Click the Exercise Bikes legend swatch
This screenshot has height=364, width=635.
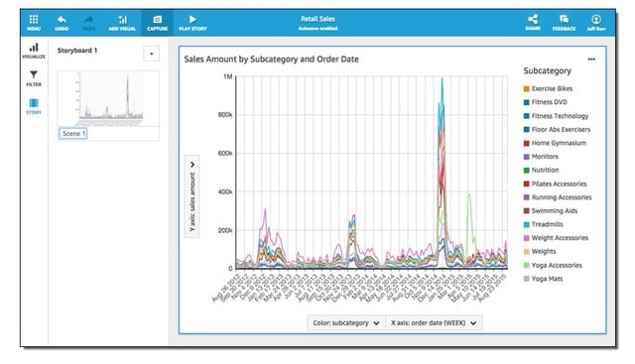[527, 88]
